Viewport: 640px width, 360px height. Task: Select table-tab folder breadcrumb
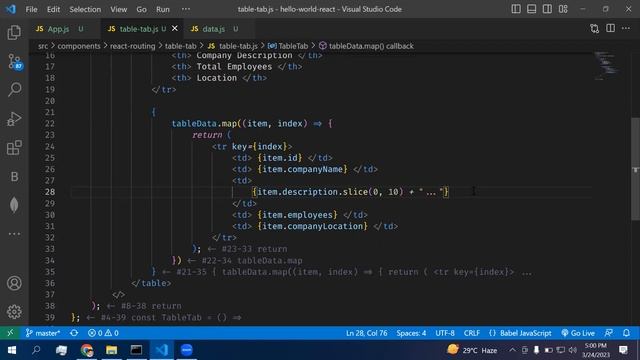click(180, 46)
